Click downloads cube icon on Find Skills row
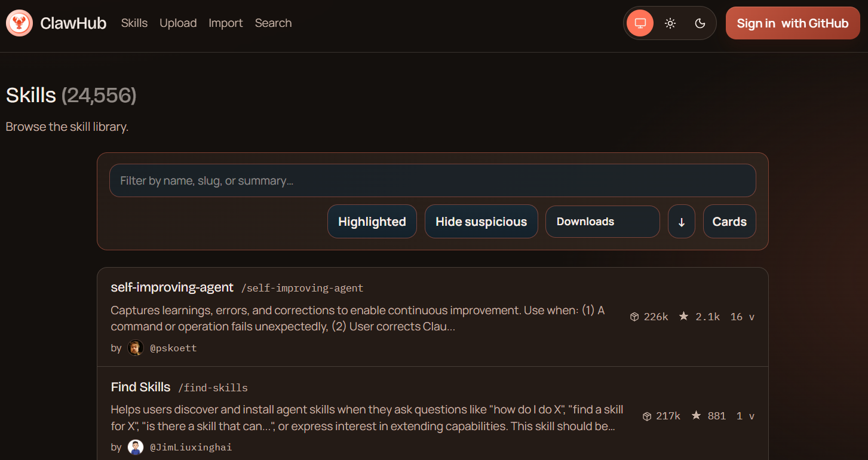Image resolution: width=868 pixels, height=460 pixels. click(646, 416)
